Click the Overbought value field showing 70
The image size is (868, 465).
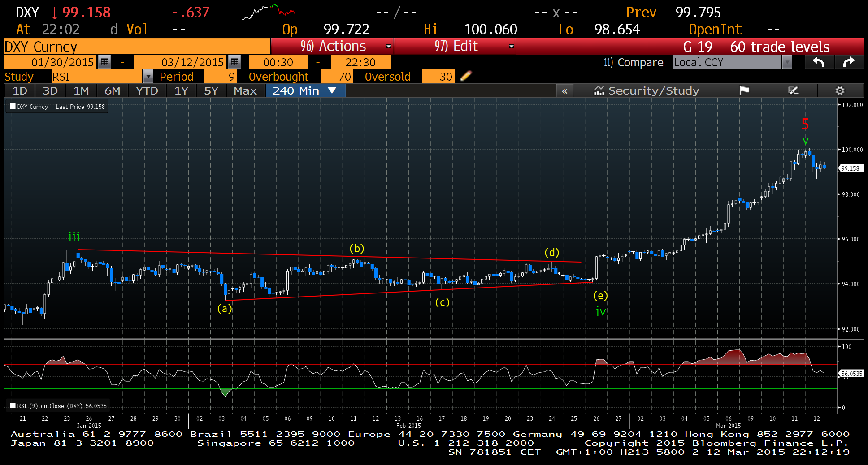337,77
